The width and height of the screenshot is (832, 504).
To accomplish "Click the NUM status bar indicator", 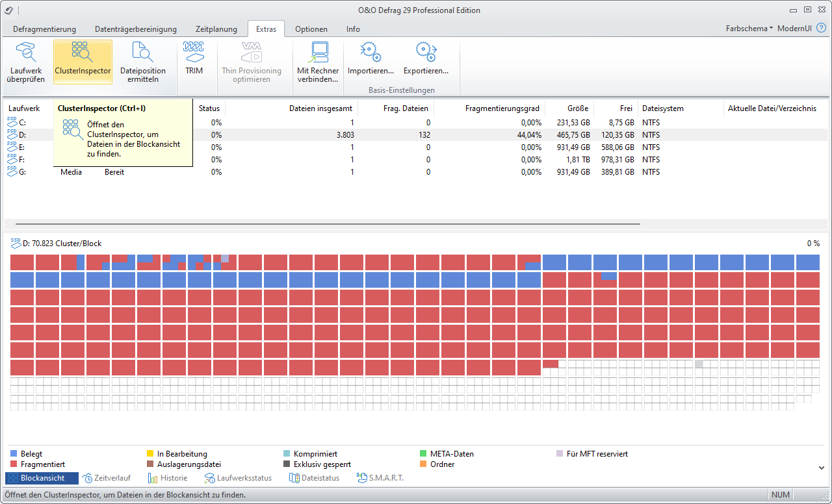I will [x=781, y=495].
